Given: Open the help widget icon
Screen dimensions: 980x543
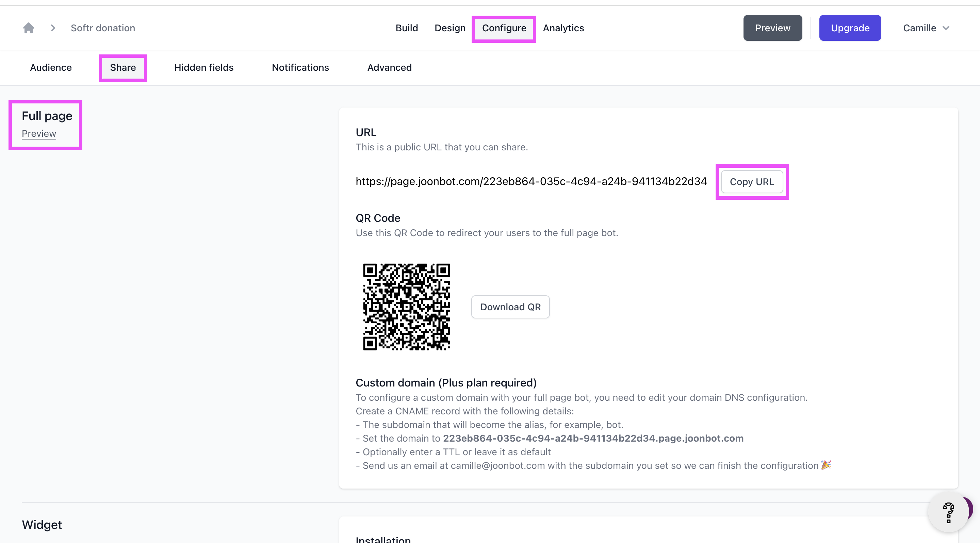Looking at the screenshot, I should point(948,512).
